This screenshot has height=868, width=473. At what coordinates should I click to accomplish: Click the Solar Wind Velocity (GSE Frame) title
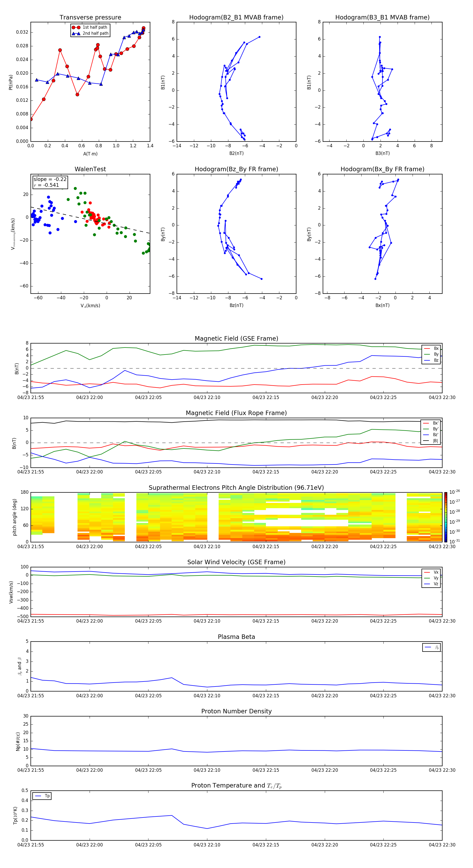click(x=236, y=562)
